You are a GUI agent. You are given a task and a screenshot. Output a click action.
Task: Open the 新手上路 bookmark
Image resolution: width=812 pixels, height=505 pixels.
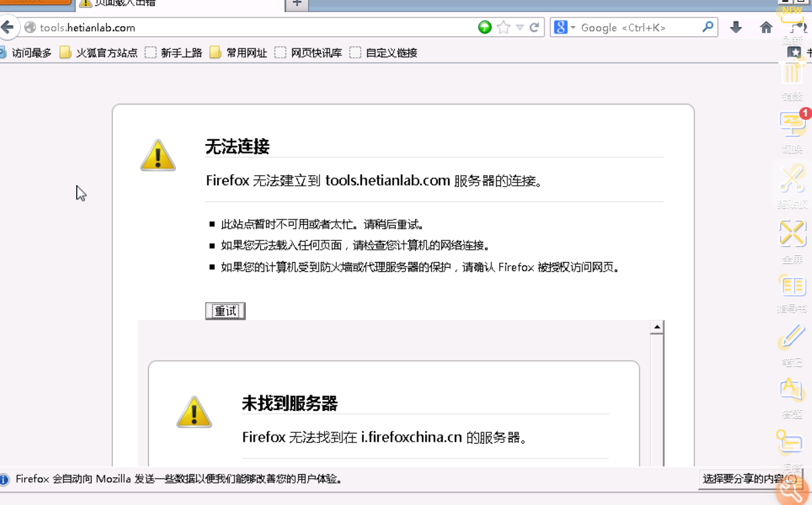(x=174, y=53)
